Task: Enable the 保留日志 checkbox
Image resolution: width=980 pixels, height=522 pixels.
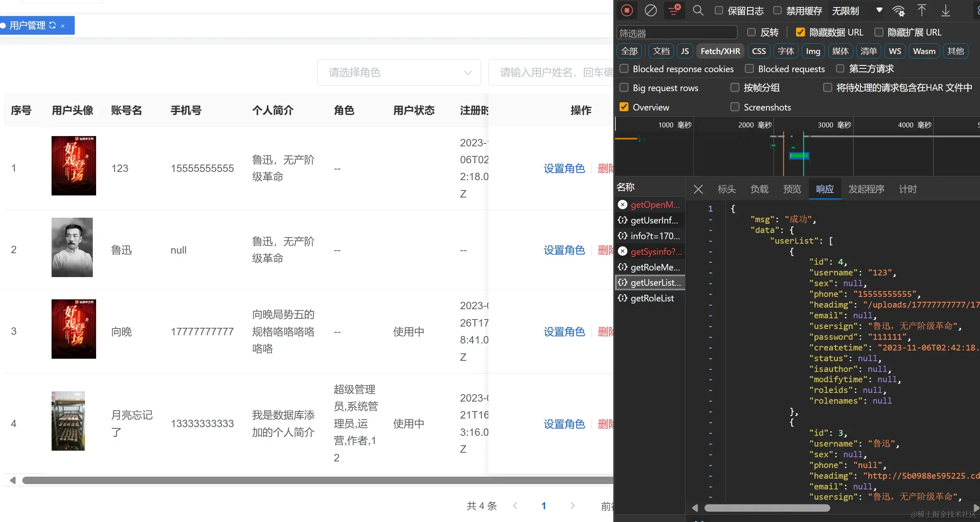Action: coord(719,10)
